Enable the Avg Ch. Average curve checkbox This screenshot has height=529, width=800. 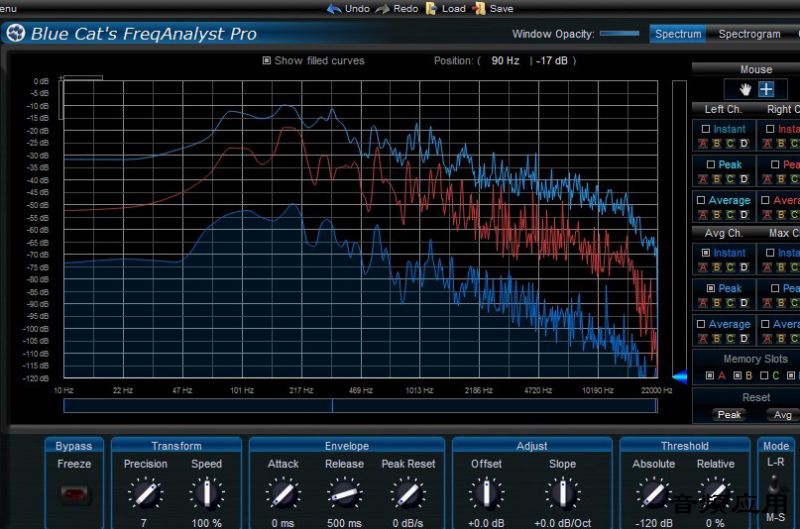701,324
